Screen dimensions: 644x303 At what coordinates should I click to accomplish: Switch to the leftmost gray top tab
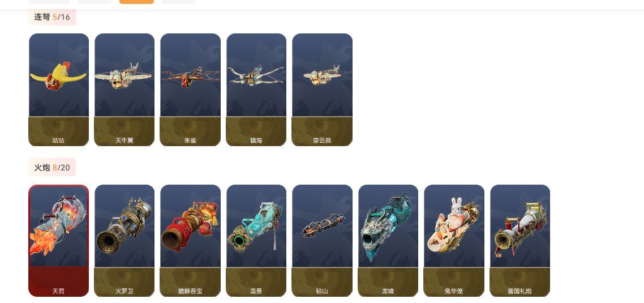click(x=52, y=2)
